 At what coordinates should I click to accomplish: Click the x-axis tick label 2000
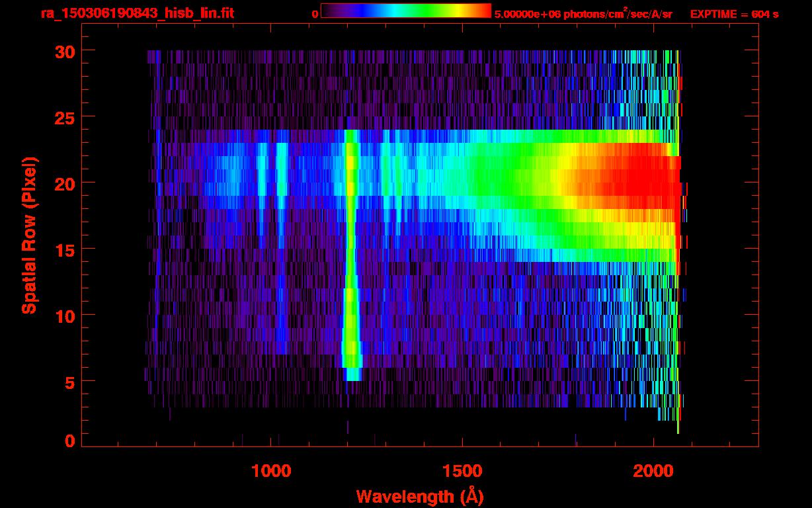[653, 471]
